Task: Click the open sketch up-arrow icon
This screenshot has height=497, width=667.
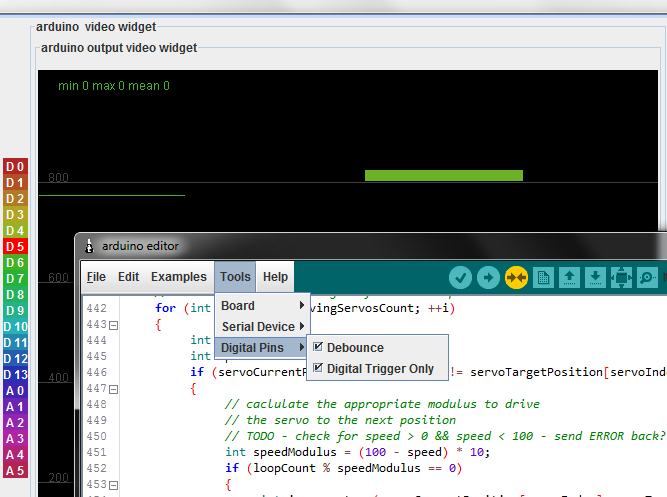Action: point(569,278)
